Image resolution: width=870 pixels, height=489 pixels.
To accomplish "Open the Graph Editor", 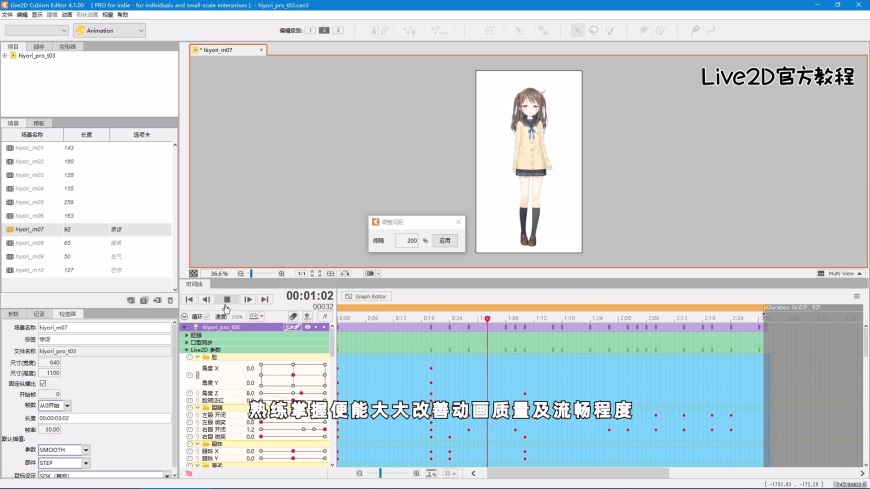I will pyautogui.click(x=366, y=296).
